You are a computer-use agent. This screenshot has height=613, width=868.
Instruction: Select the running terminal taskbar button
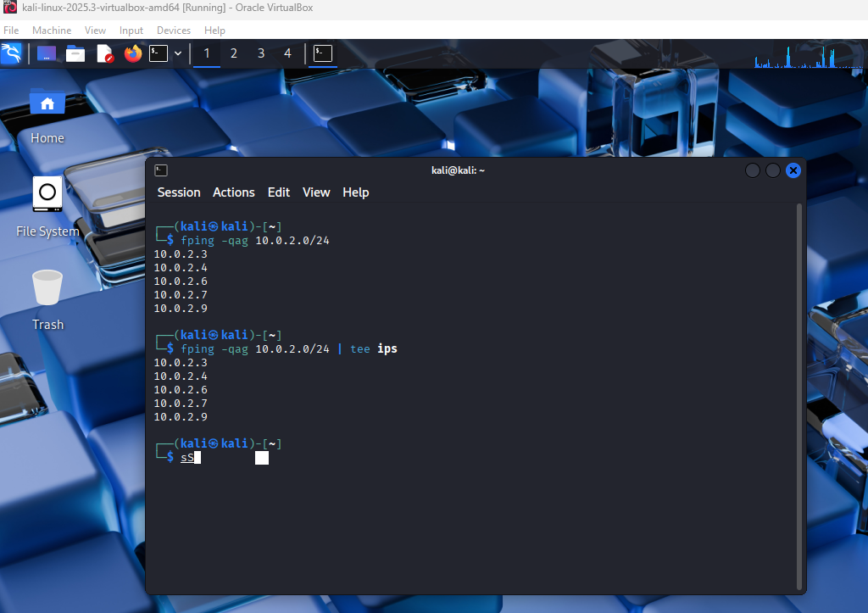(x=323, y=53)
